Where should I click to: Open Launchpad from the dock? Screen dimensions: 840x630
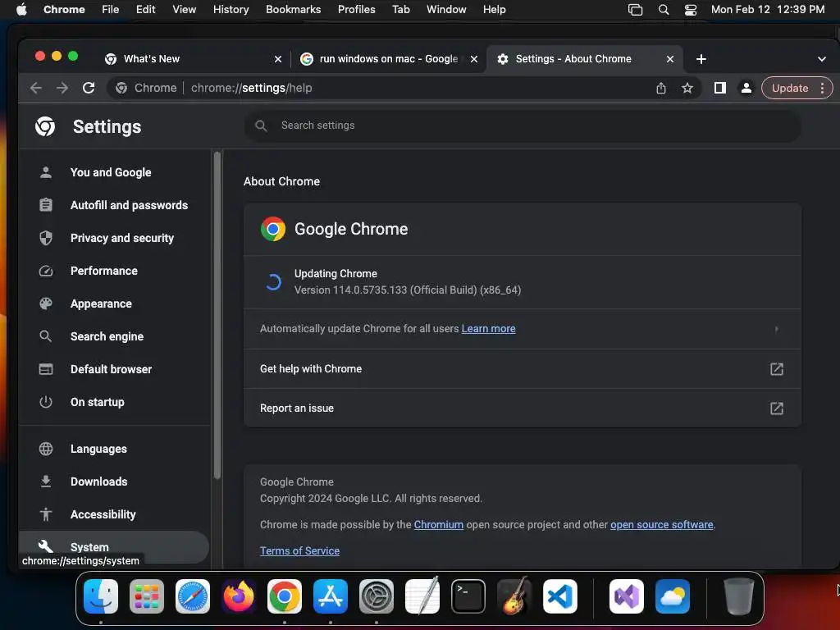click(x=147, y=596)
